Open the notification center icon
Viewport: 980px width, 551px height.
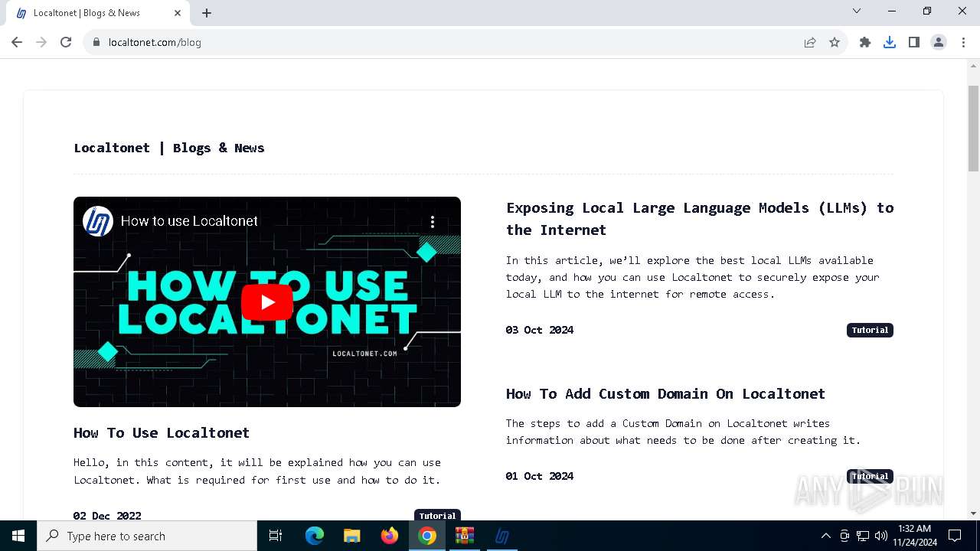click(955, 536)
